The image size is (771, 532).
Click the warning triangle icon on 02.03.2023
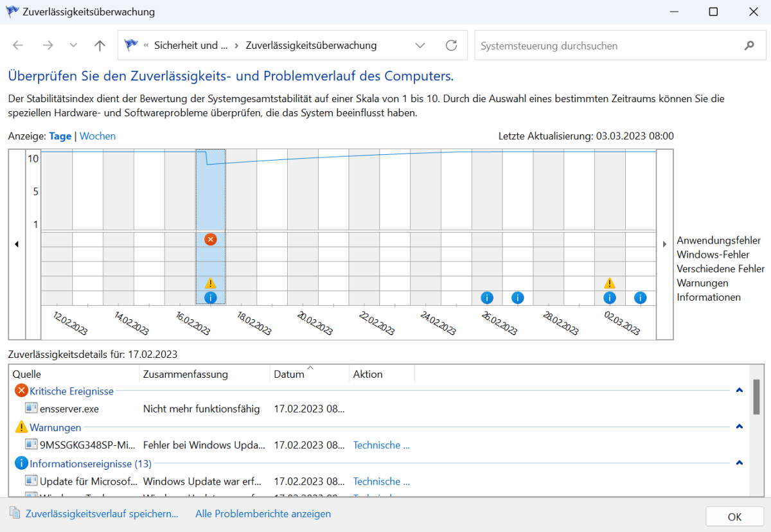click(x=610, y=283)
